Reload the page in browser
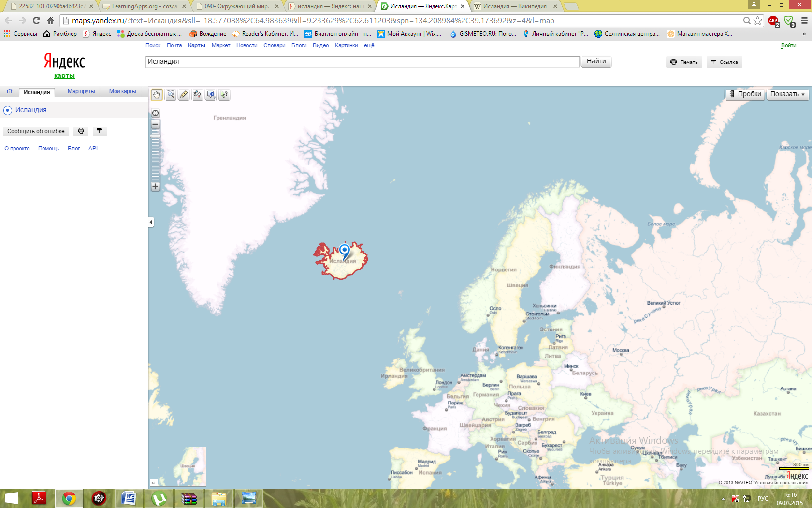Image resolution: width=812 pixels, height=508 pixels. tap(36, 20)
